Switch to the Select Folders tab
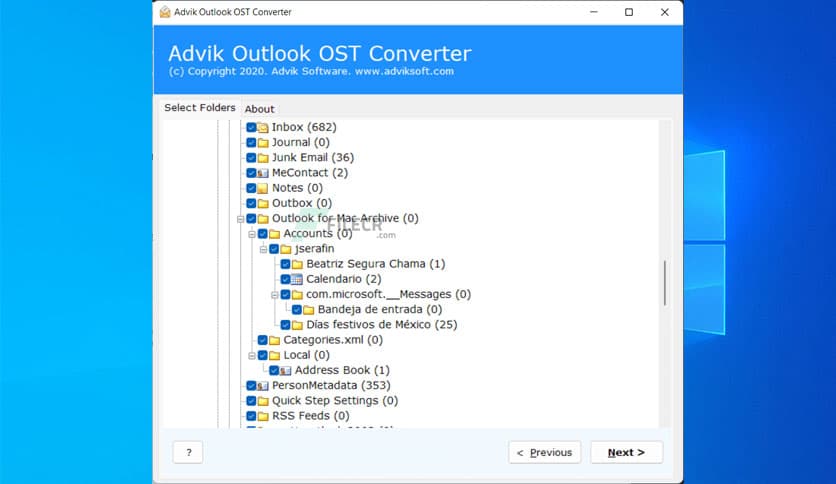 199,108
